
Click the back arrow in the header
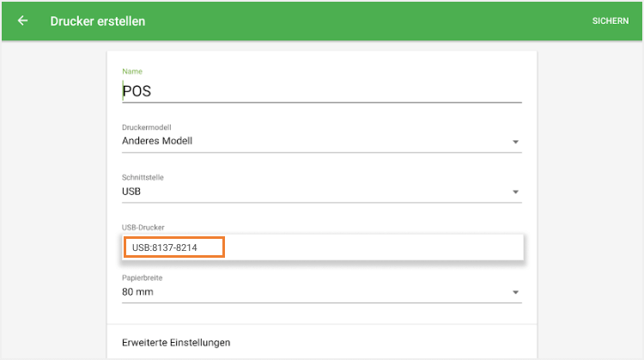click(22, 21)
